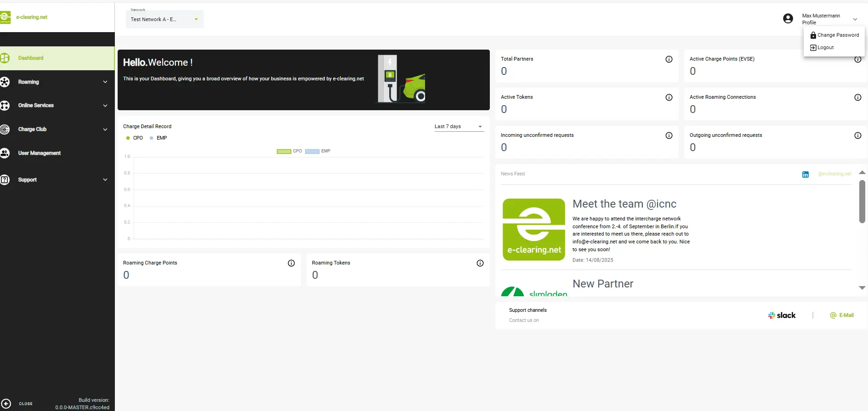Choose Logout from the profile menu
Image resolution: width=868 pixels, height=411 pixels.
tap(825, 48)
